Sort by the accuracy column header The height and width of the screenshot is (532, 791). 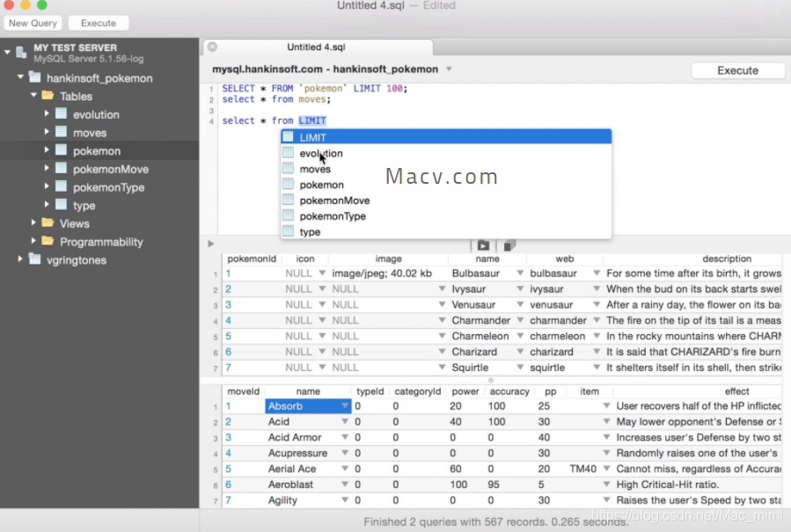(509, 391)
